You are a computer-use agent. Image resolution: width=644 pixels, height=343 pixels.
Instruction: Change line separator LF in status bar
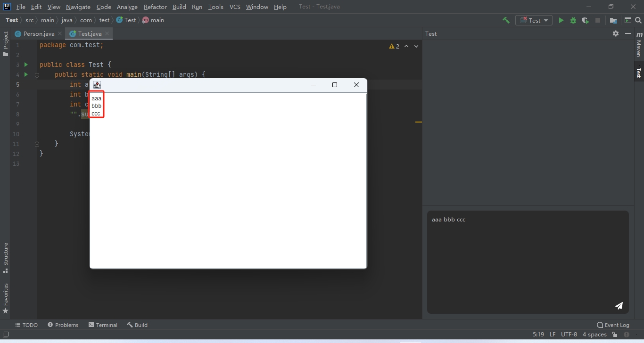click(553, 335)
